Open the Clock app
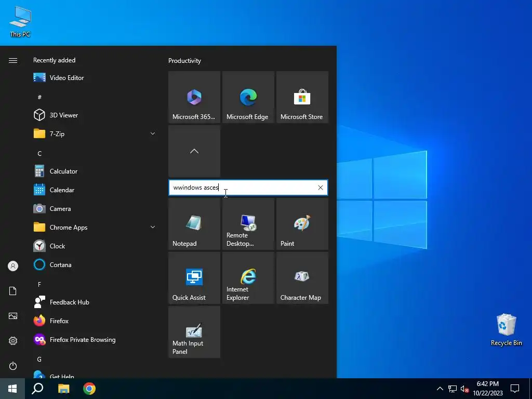The width and height of the screenshot is (532, 399). [95, 246]
